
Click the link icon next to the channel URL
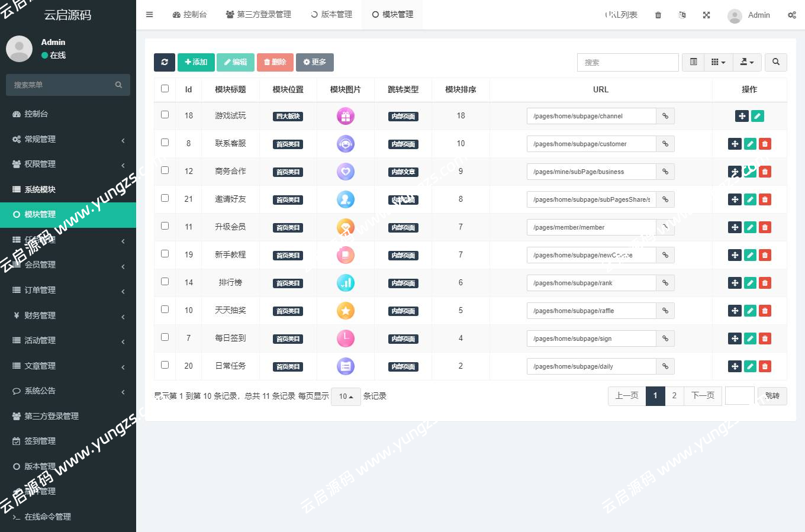coord(665,116)
